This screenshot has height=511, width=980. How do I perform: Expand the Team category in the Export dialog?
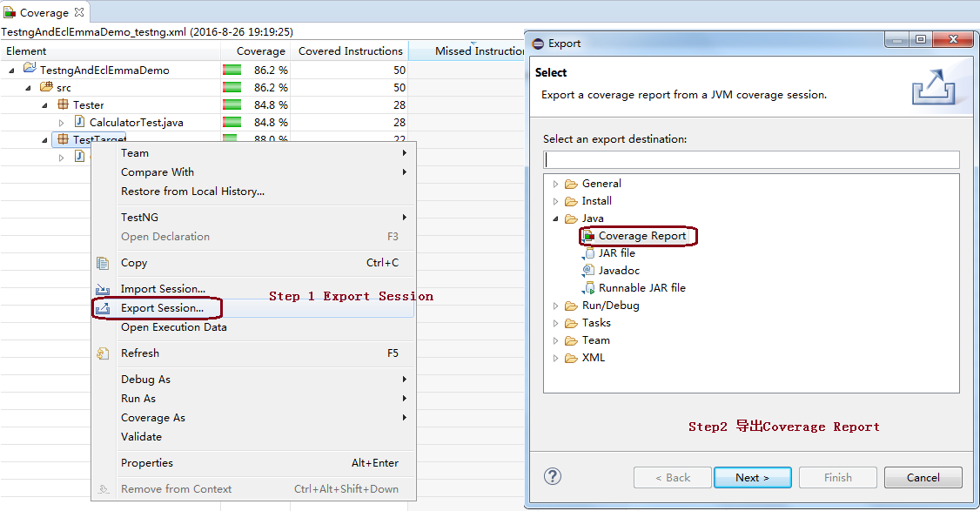click(555, 341)
